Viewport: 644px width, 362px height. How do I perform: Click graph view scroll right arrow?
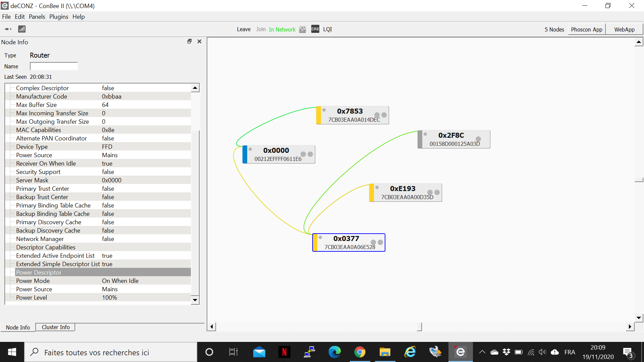(x=630, y=326)
